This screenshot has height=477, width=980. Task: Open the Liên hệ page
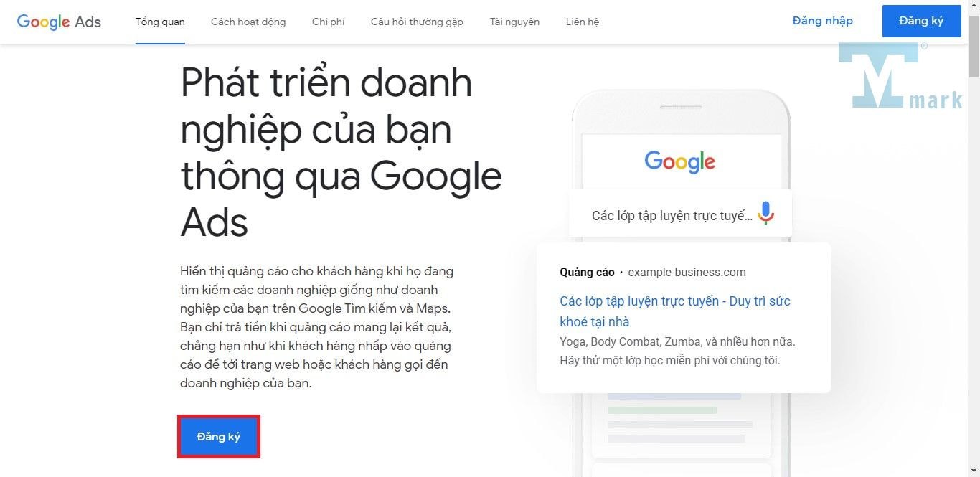coord(583,22)
